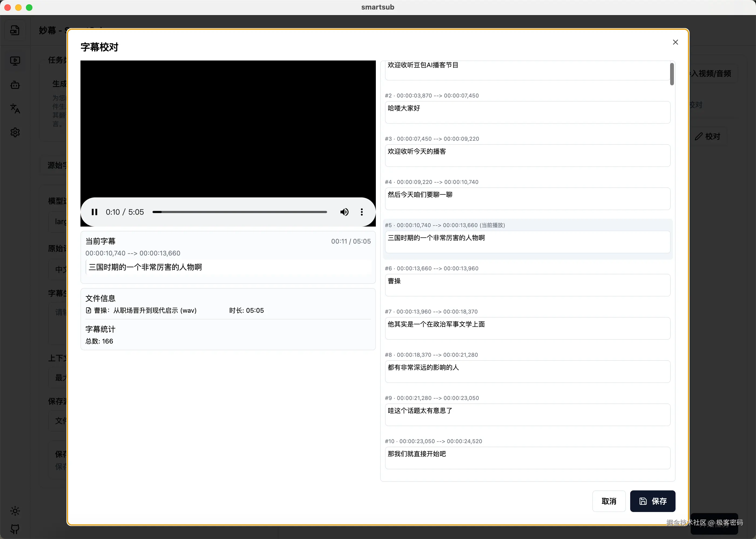756x539 pixels.
Task: Mute the player volume
Action: tap(344, 212)
